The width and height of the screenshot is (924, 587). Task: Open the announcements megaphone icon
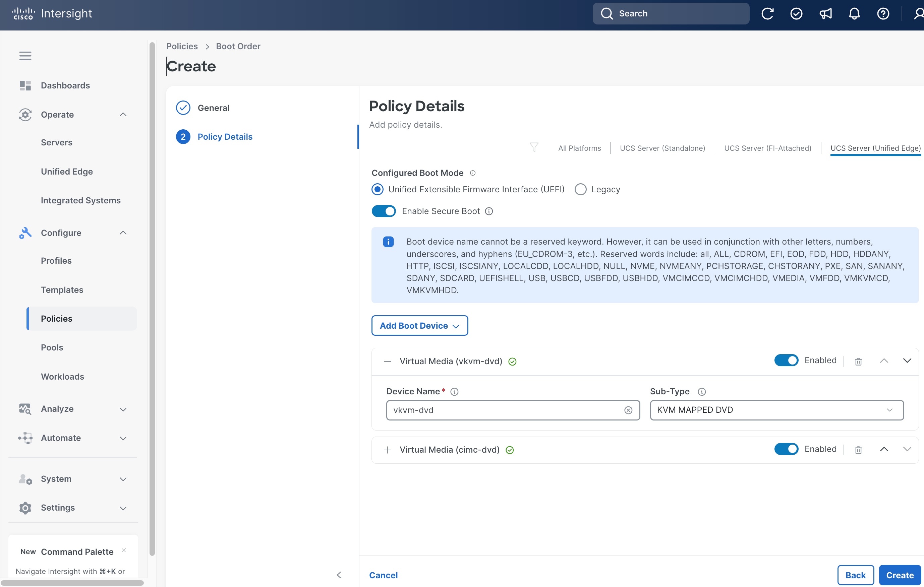pyautogui.click(x=825, y=13)
